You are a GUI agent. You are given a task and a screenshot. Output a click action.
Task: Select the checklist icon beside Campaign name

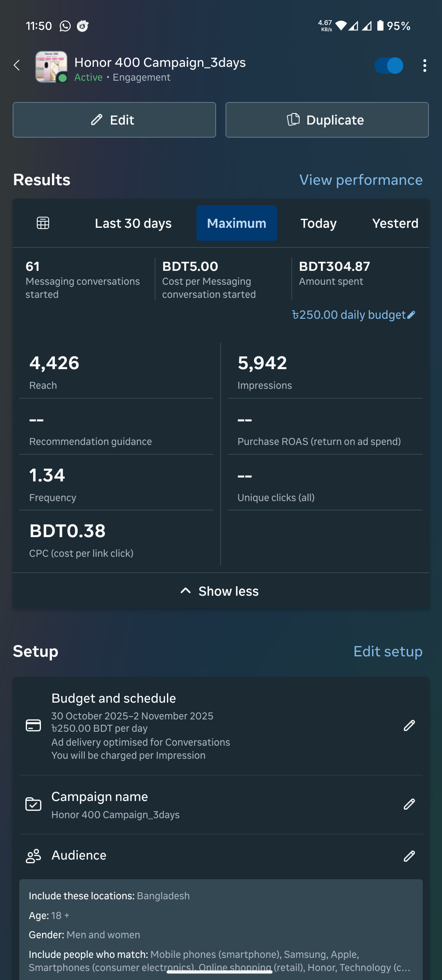point(33,804)
